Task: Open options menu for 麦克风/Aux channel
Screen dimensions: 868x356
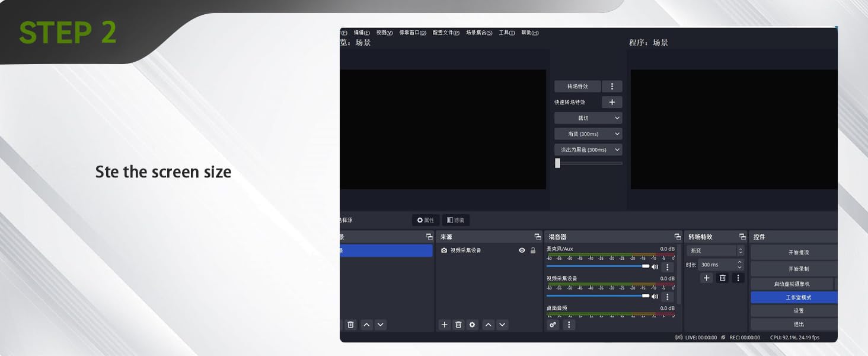Action: click(x=668, y=267)
